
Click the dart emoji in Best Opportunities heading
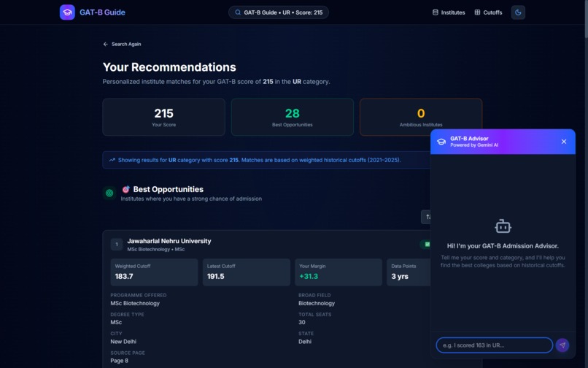click(x=126, y=189)
